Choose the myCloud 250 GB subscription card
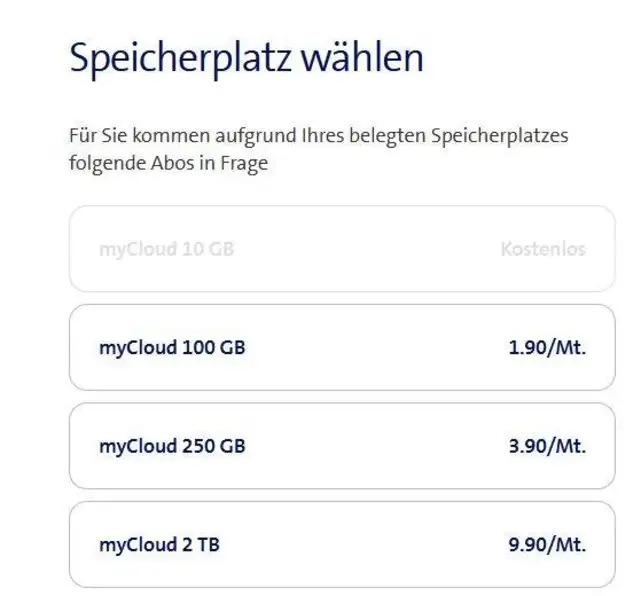This screenshot has width=640, height=596. click(x=342, y=446)
